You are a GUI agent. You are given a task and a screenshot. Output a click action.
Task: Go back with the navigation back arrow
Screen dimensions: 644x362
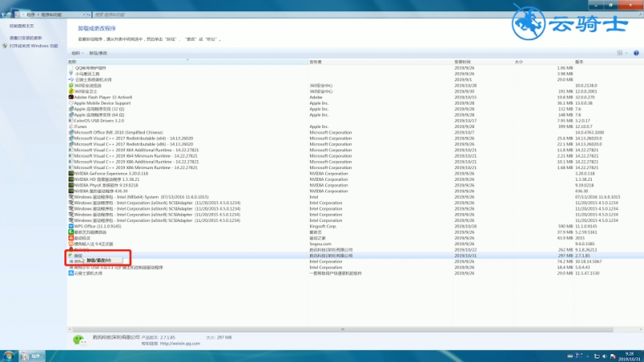tap(3, 14)
